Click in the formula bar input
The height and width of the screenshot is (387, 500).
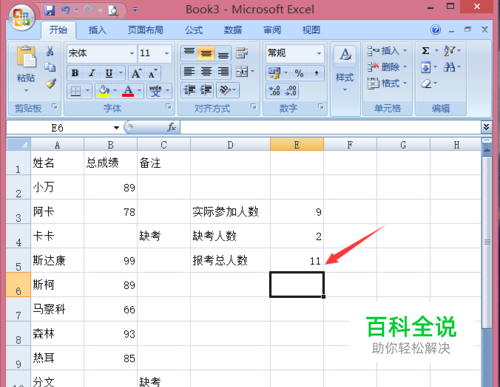pyautogui.click(x=331, y=127)
